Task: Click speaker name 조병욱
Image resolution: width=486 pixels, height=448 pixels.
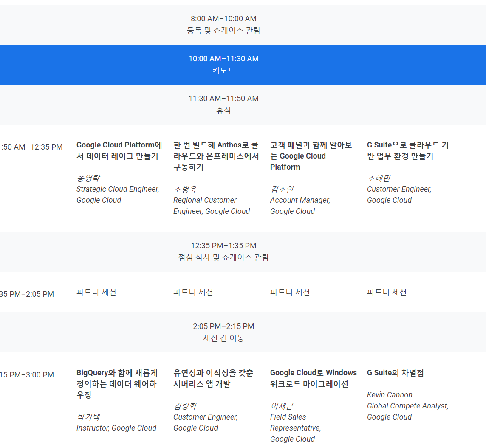Action: pos(185,190)
